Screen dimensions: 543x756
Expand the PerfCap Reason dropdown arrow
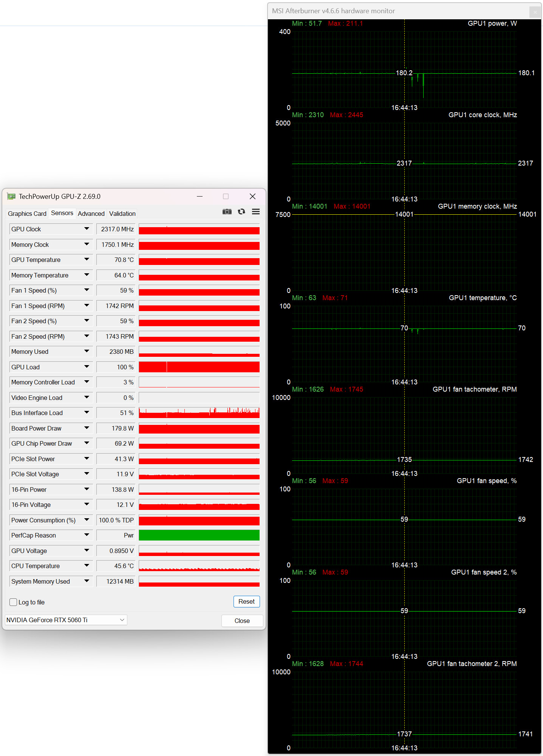click(x=87, y=535)
